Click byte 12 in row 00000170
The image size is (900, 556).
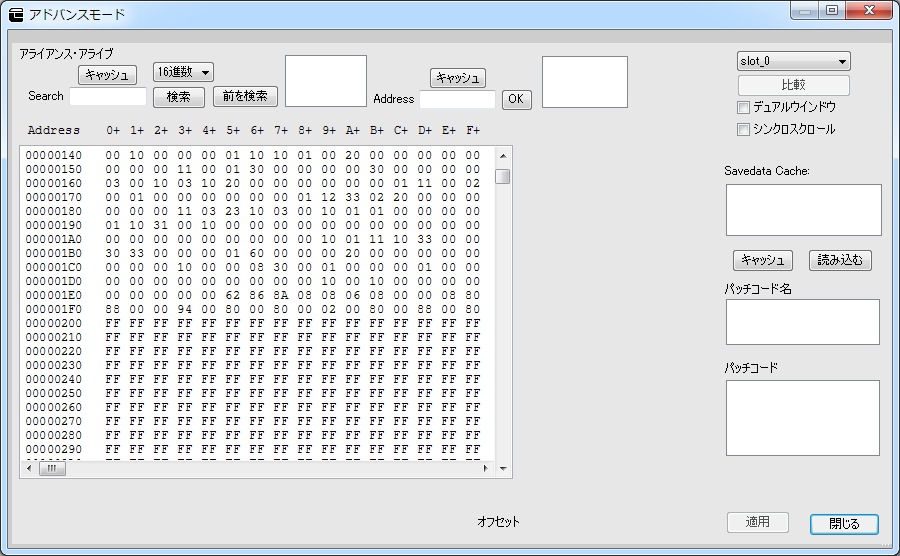coord(329,197)
